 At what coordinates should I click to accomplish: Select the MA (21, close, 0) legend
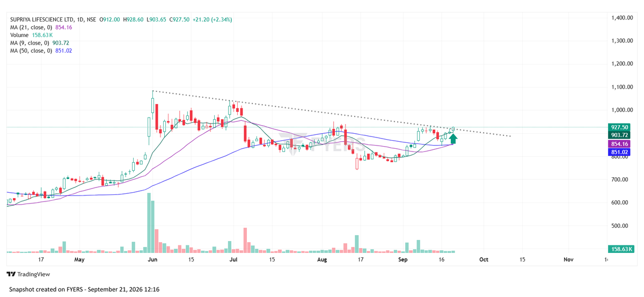(41, 27)
